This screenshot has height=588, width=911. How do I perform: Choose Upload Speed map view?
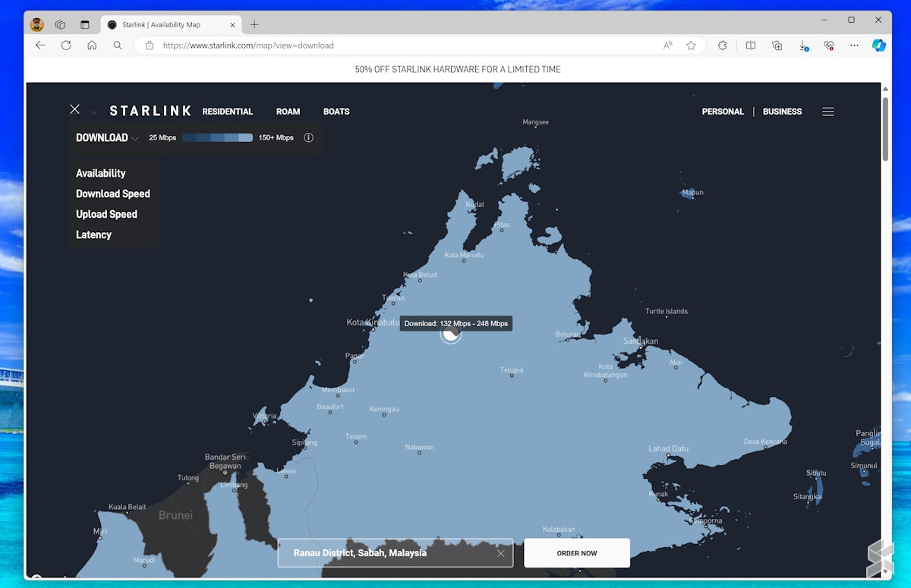click(106, 215)
